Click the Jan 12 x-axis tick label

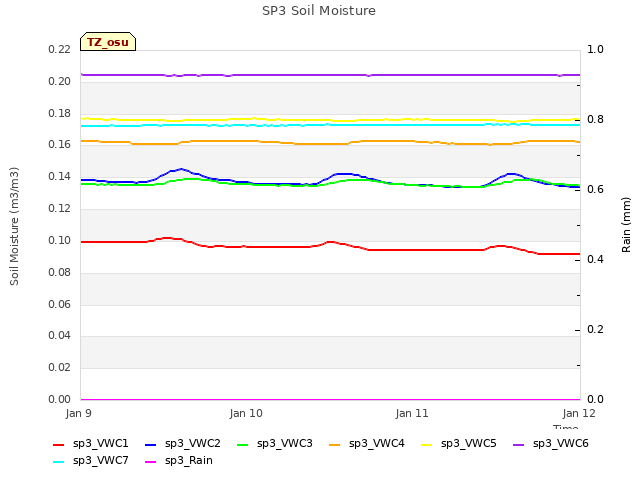click(579, 413)
